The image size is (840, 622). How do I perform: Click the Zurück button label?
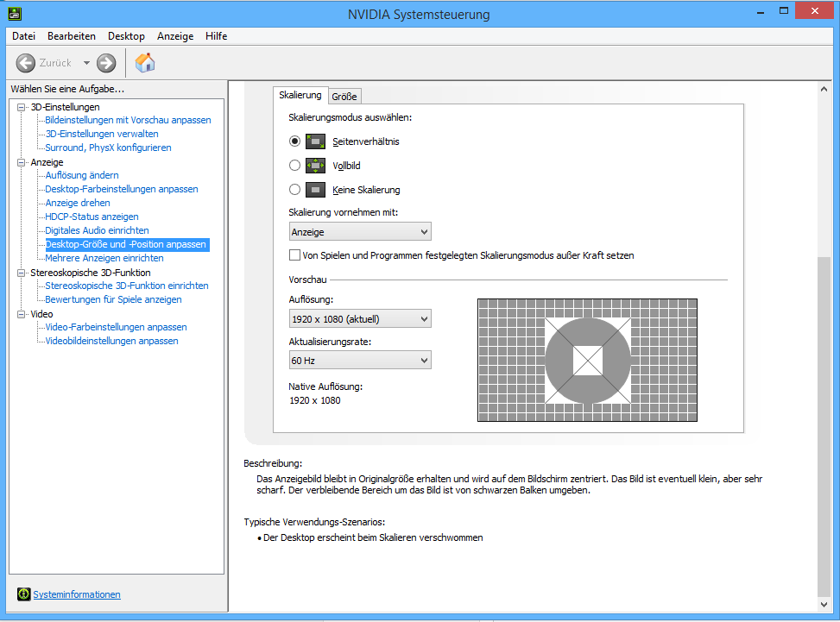point(55,63)
